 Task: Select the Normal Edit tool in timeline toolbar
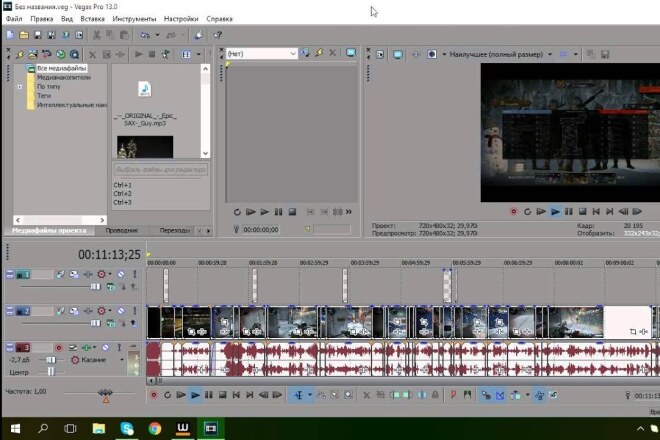tap(298, 395)
